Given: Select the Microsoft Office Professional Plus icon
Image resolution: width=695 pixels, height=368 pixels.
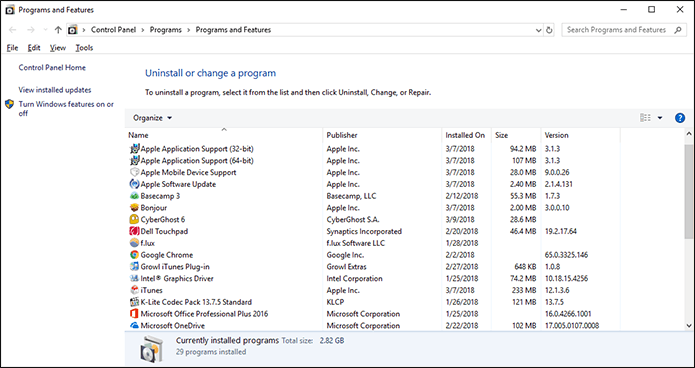Looking at the screenshot, I should click(x=134, y=314).
